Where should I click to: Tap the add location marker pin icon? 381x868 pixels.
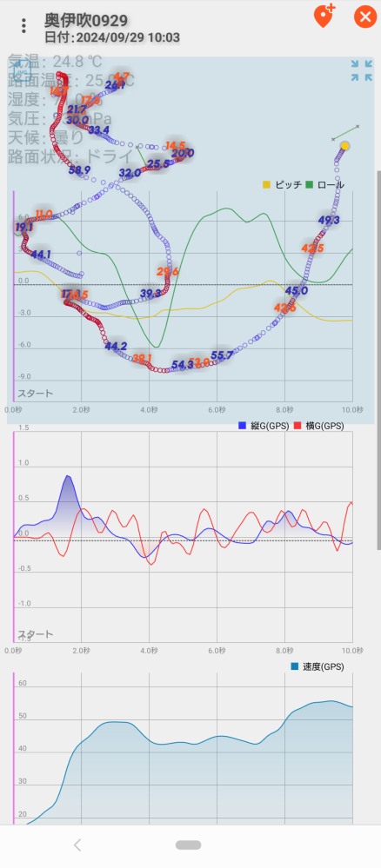[x=324, y=16]
